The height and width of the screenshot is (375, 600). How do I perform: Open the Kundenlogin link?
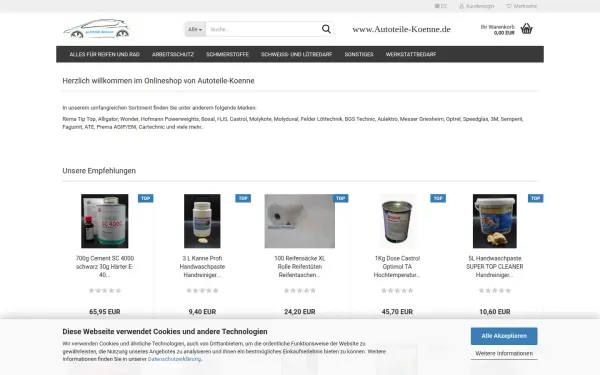click(480, 6)
